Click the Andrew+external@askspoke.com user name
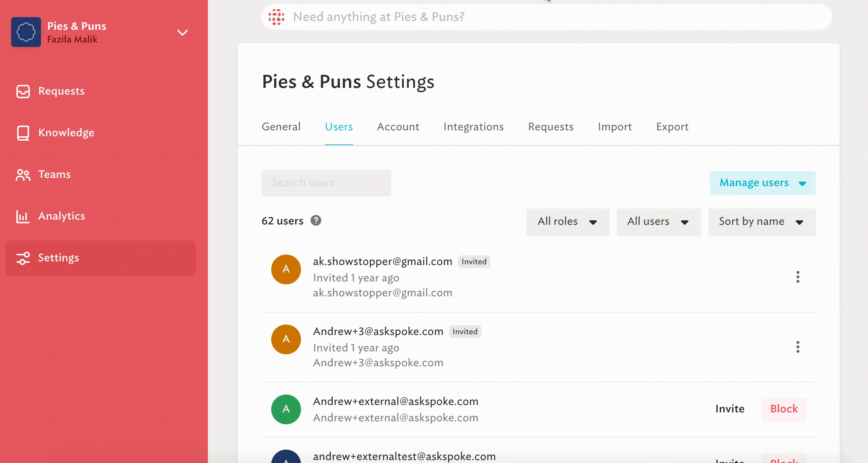The image size is (868, 463). [395, 402]
